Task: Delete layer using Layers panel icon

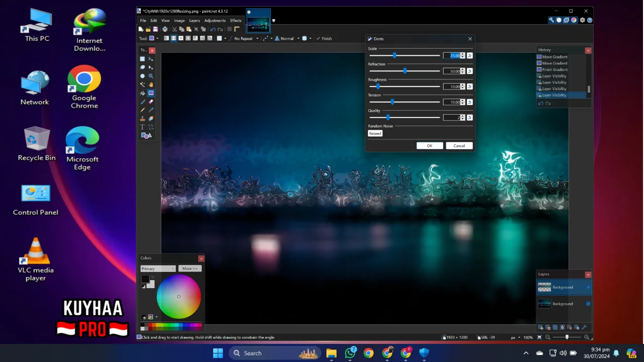Action: click(x=548, y=327)
